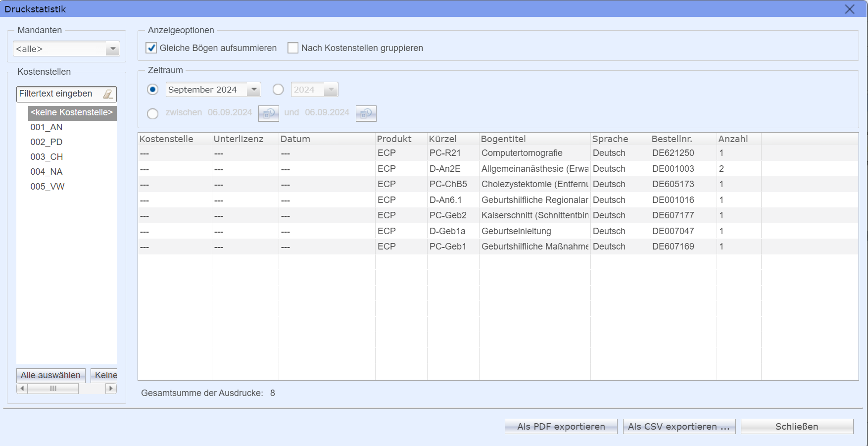
Task: Click the right scroll arrow under Kostenstellen
Action: 111,389
